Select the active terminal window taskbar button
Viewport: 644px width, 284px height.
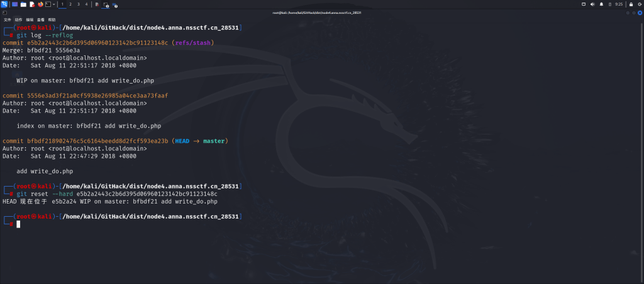(106, 4)
